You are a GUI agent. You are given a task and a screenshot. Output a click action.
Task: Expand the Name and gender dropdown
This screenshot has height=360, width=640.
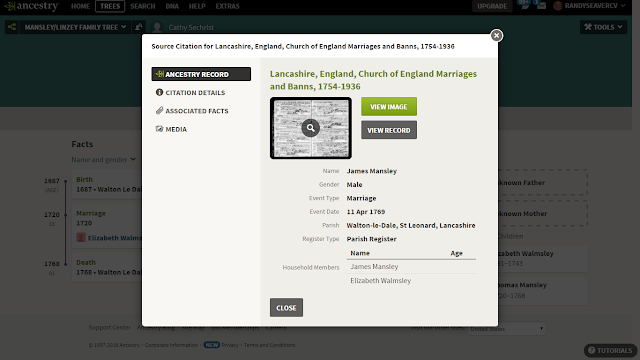tap(103, 160)
